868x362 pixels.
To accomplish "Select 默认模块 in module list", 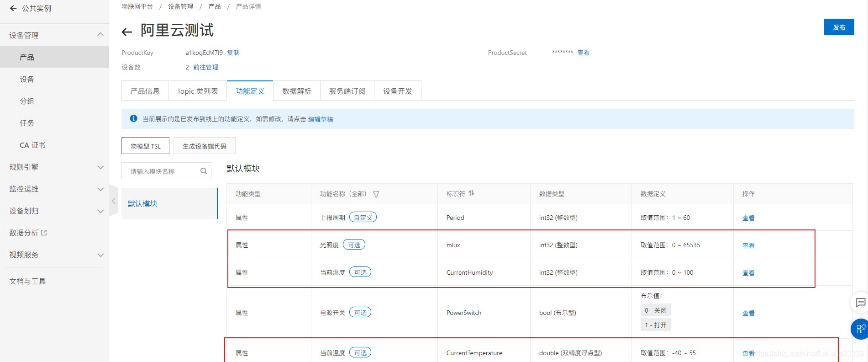I will (169, 203).
